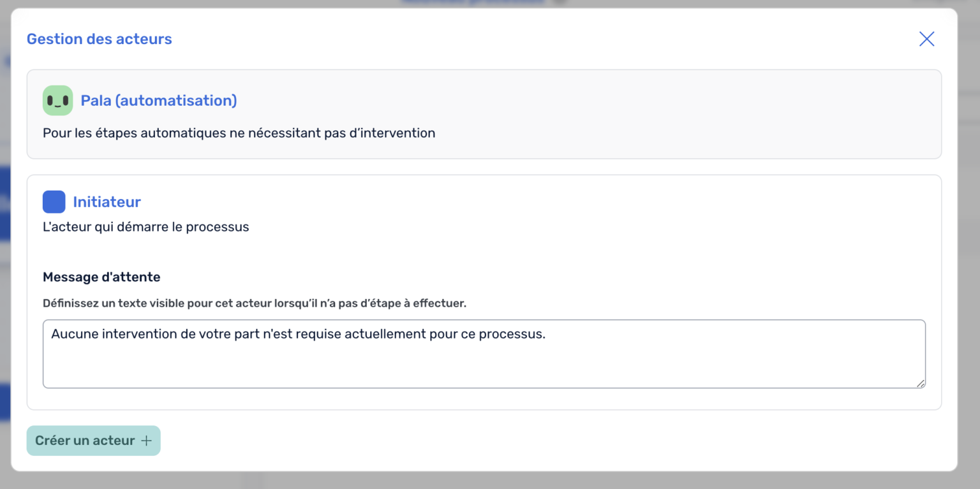Click the X icon of Gestion des acteurs

(926, 39)
